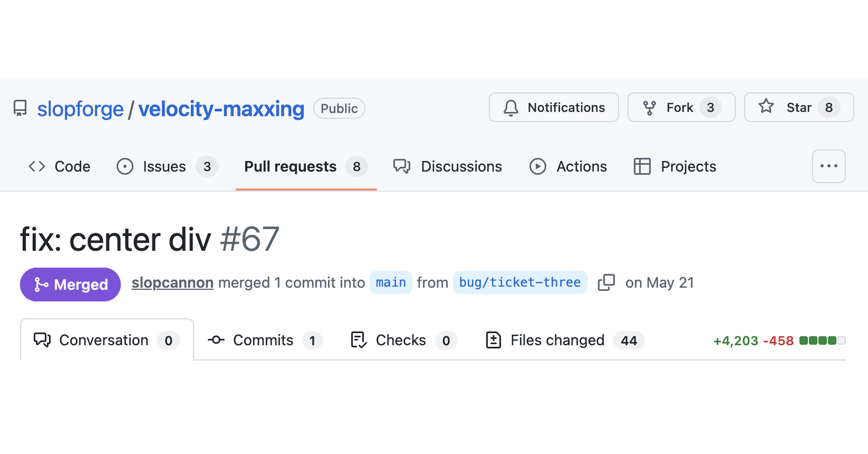Open the Checks tab

(404, 340)
